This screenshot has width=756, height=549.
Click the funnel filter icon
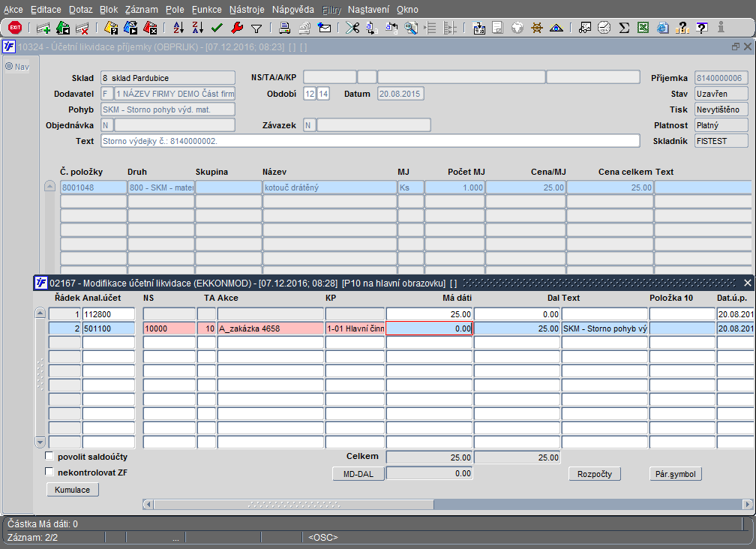point(256,28)
